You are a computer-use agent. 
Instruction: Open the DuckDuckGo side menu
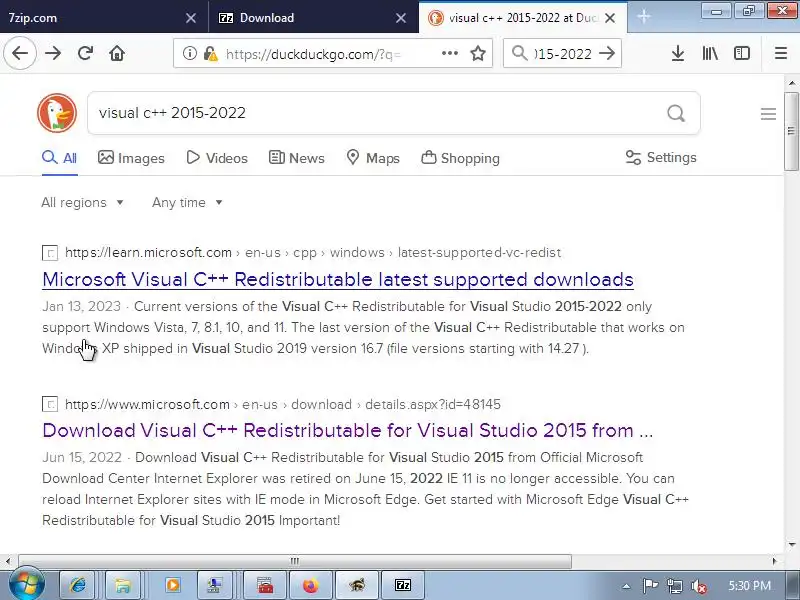point(768,114)
